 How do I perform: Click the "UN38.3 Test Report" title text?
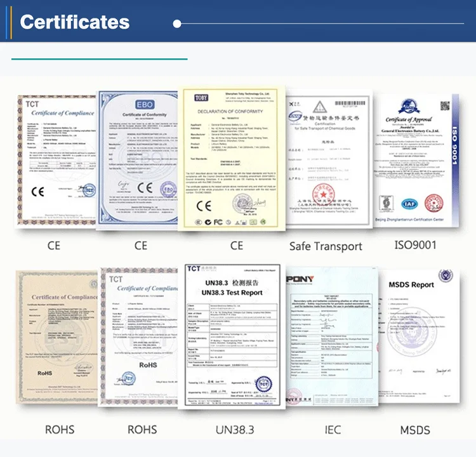tap(232, 293)
